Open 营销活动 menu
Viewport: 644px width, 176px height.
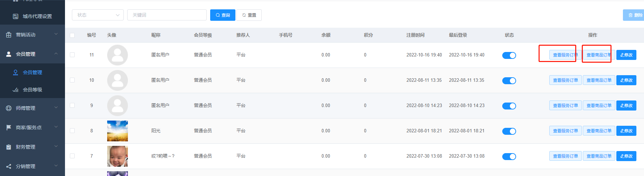(x=32, y=35)
